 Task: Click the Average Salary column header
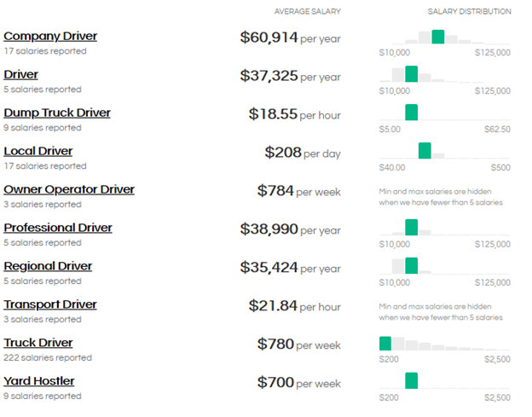click(307, 12)
